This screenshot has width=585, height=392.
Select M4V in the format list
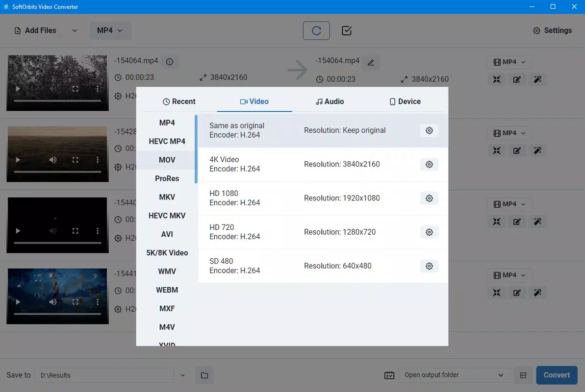(167, 327)
